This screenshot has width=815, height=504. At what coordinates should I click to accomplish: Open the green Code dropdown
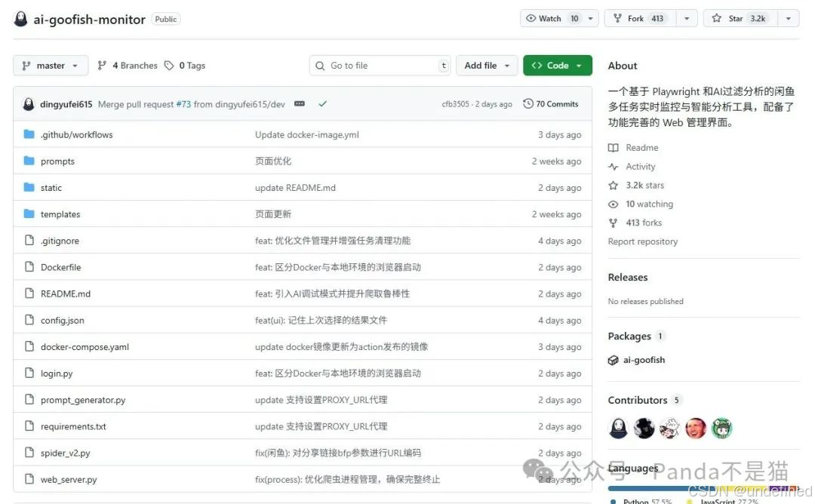pyautogui.click(x=558, y=66)
